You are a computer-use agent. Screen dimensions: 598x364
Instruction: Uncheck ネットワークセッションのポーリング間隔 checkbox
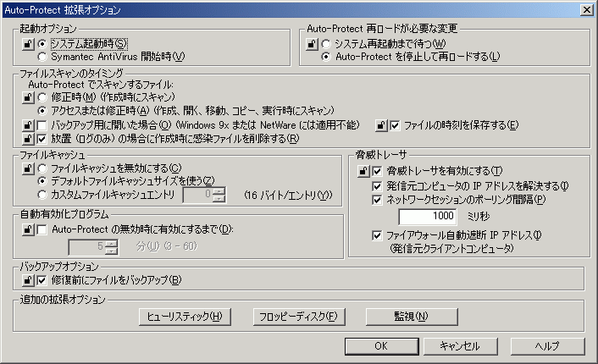click(377, 200)
